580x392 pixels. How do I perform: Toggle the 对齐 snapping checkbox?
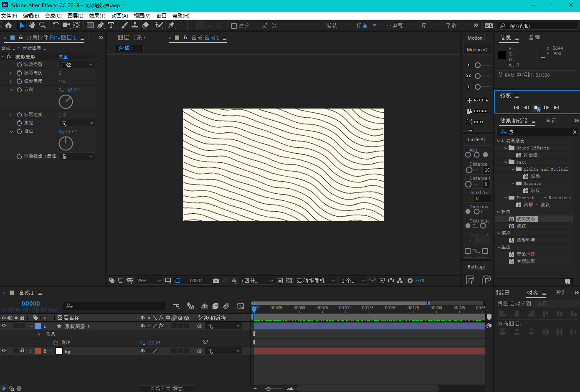pos(234,26)
